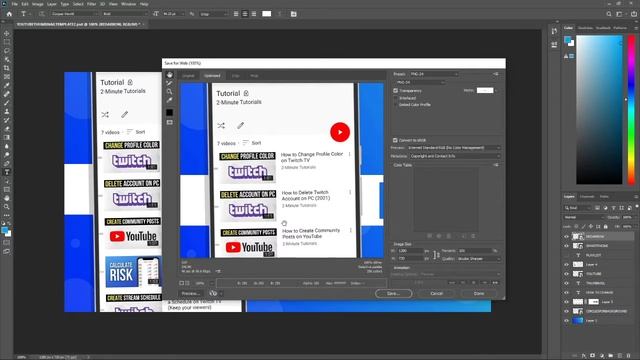Image resolution: width=640 pixels, height=360 pixels.
Task: Select the Clone Stamp tool
Action: tap(7, 111)
